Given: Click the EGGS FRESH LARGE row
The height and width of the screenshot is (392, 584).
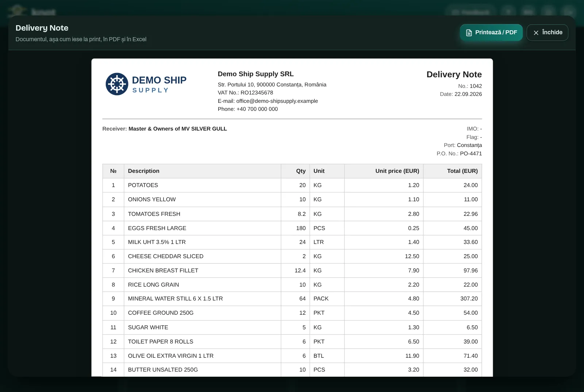Looking at the screenshot, I should click(x=292, y=228).
